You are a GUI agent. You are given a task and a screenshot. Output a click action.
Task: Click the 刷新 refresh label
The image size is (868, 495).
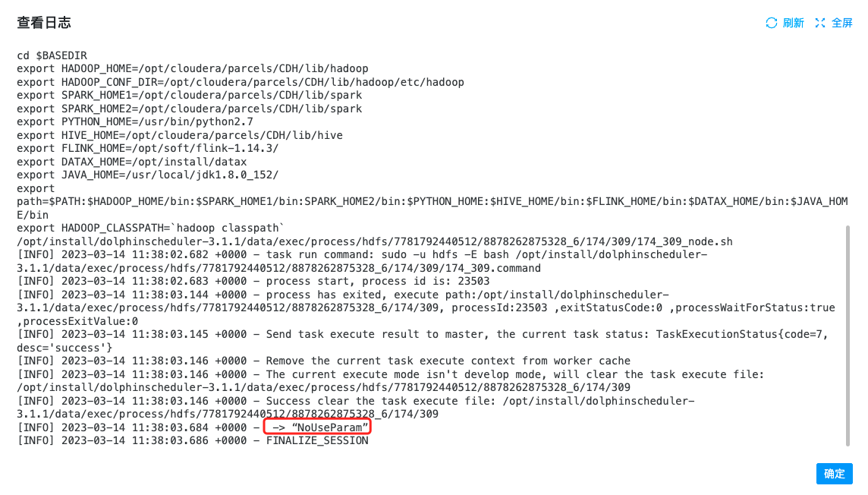pyautogui.click(x=793, y=23)
